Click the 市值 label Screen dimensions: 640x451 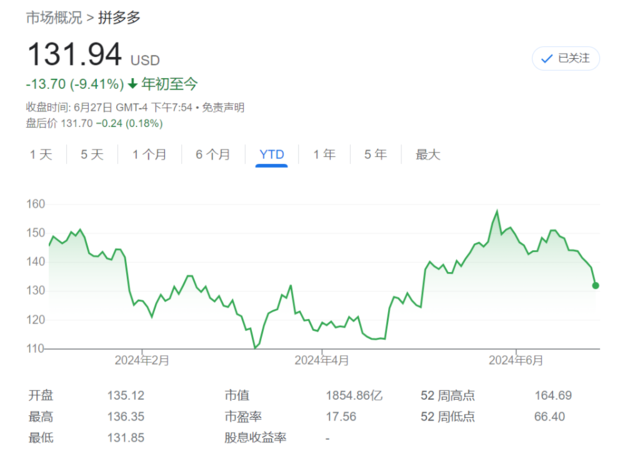click(237, 395)
